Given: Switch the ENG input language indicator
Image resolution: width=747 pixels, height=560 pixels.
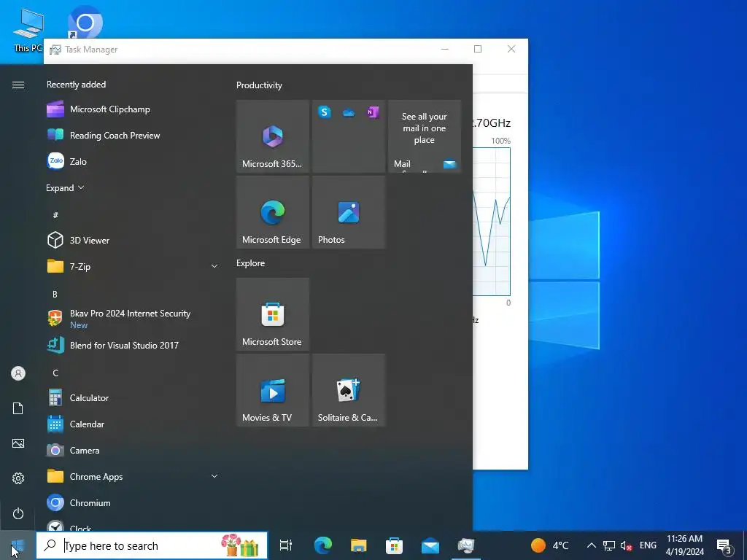Looking at the screenshot, I should tap(648, 545).
